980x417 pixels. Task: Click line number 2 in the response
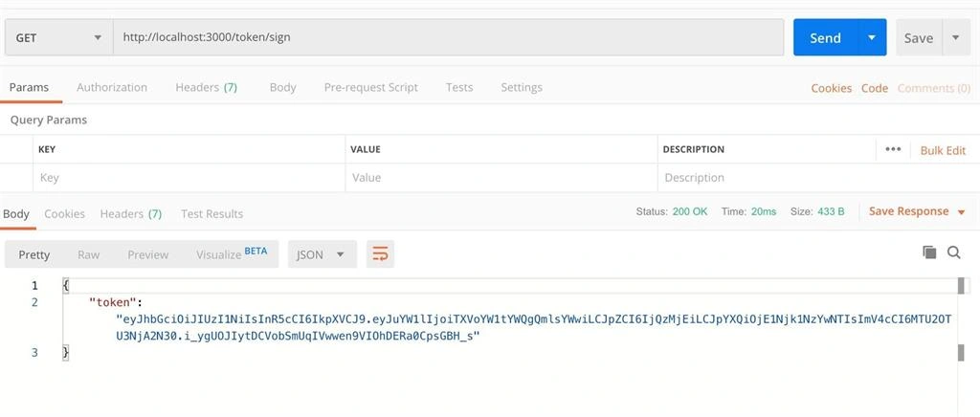pos(34,302)
